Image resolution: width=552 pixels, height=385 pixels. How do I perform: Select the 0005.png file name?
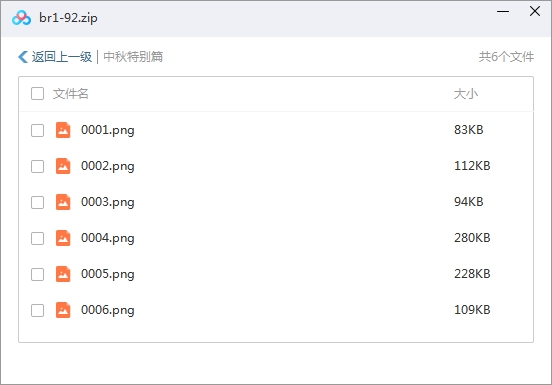click(x=108, y=274)
